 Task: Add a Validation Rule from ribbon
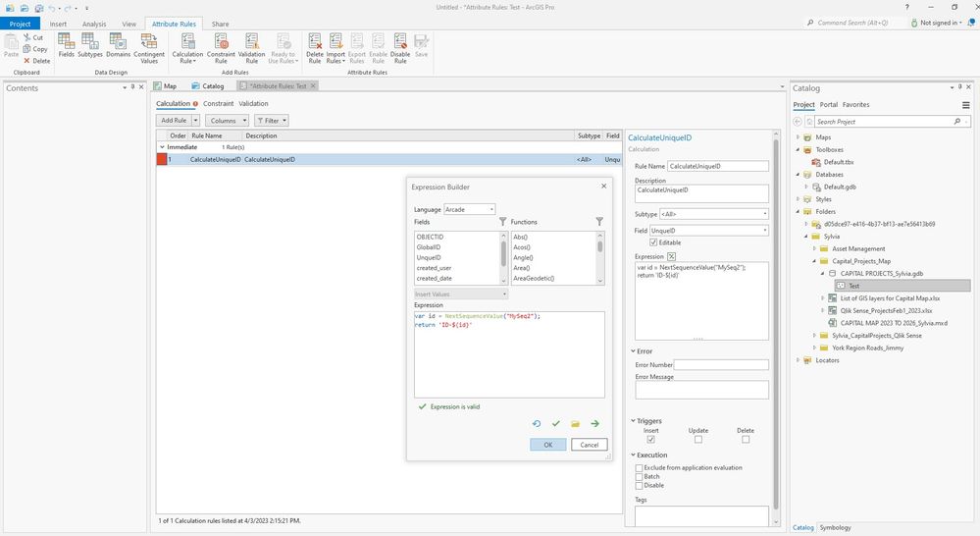click(251, 48)
